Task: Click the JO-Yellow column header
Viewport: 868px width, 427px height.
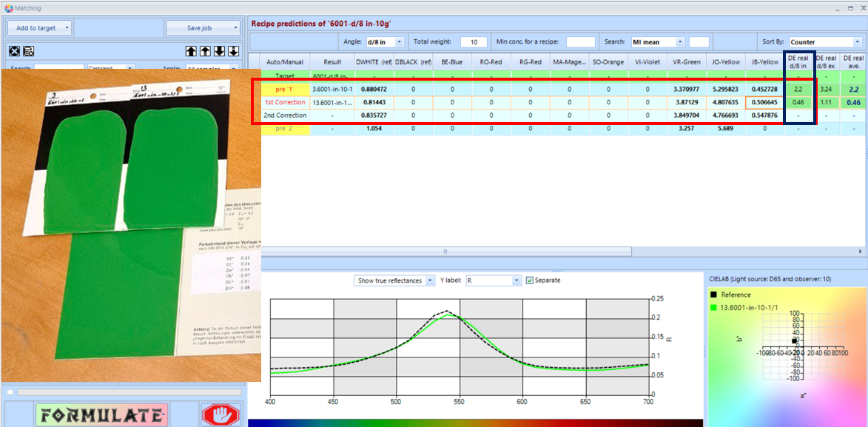Action: tap(726, 62)
